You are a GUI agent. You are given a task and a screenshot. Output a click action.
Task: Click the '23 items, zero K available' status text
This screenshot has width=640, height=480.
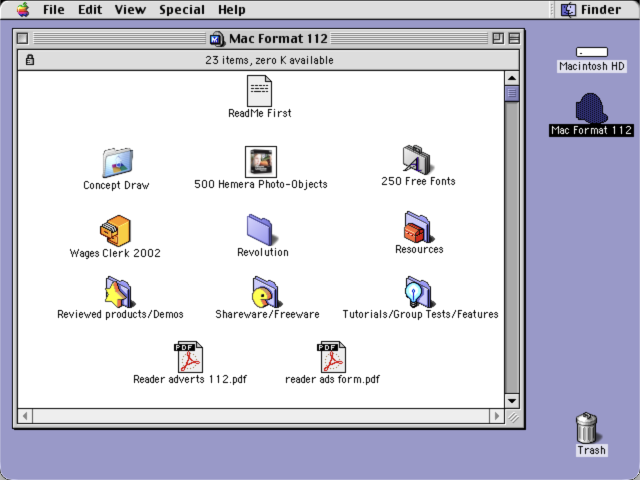click(269, 60)
